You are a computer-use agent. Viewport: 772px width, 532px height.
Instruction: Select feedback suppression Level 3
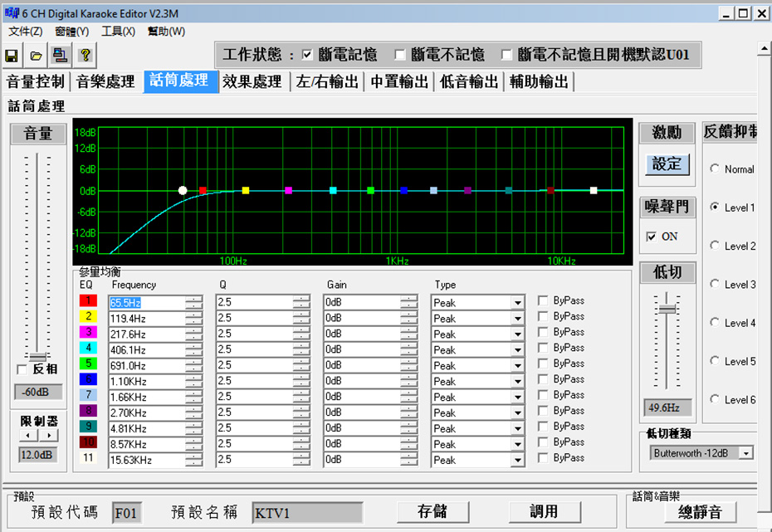(x=715, y=284)
